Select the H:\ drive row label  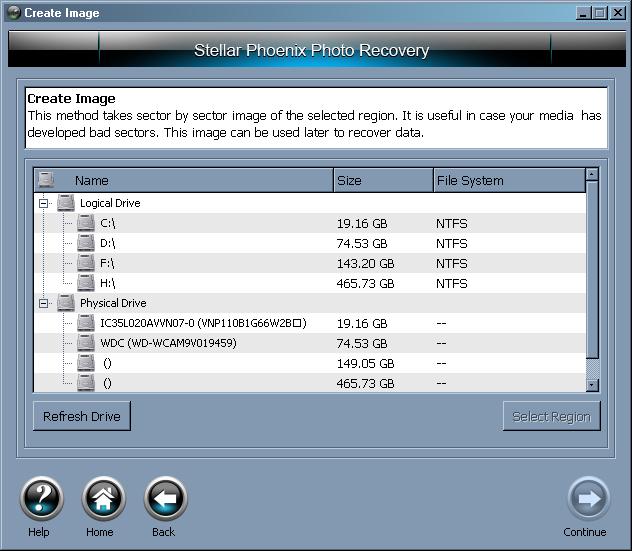(108, 283)
